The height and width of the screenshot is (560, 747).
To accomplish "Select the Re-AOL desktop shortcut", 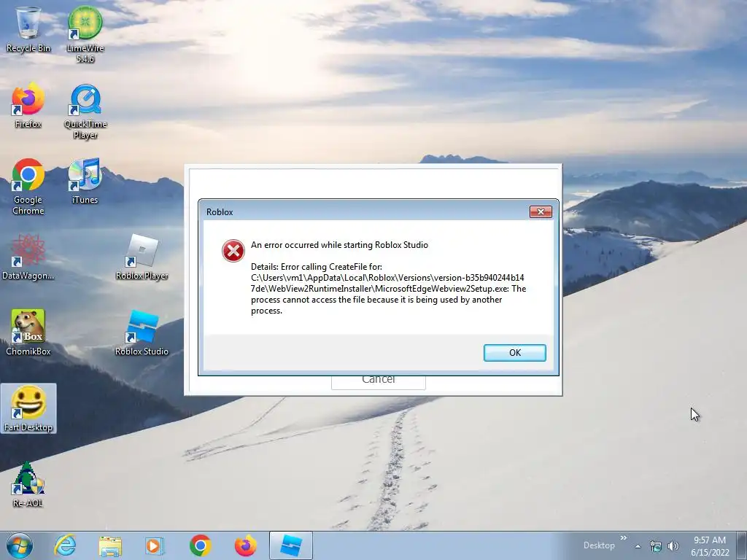I will point(28,485).
